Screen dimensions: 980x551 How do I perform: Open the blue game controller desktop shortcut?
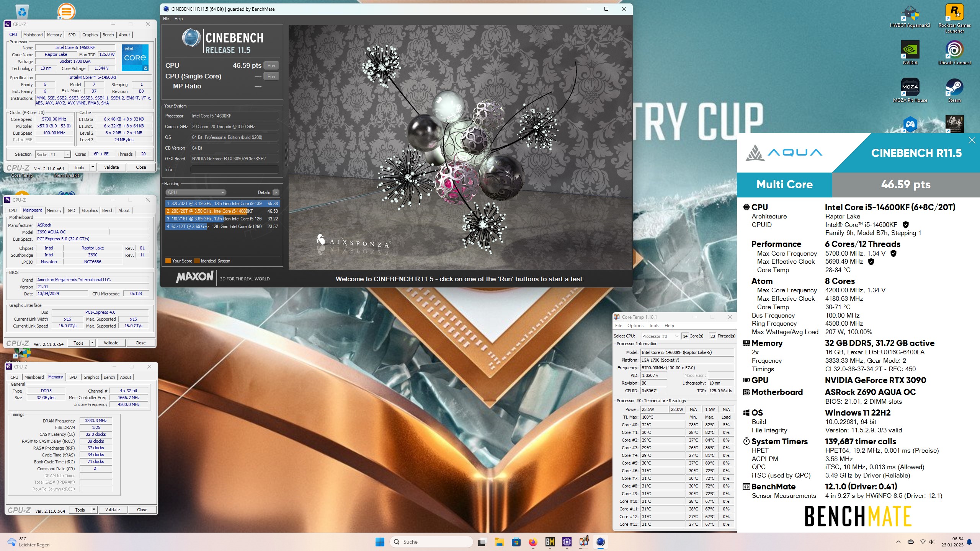click(910, 124)
